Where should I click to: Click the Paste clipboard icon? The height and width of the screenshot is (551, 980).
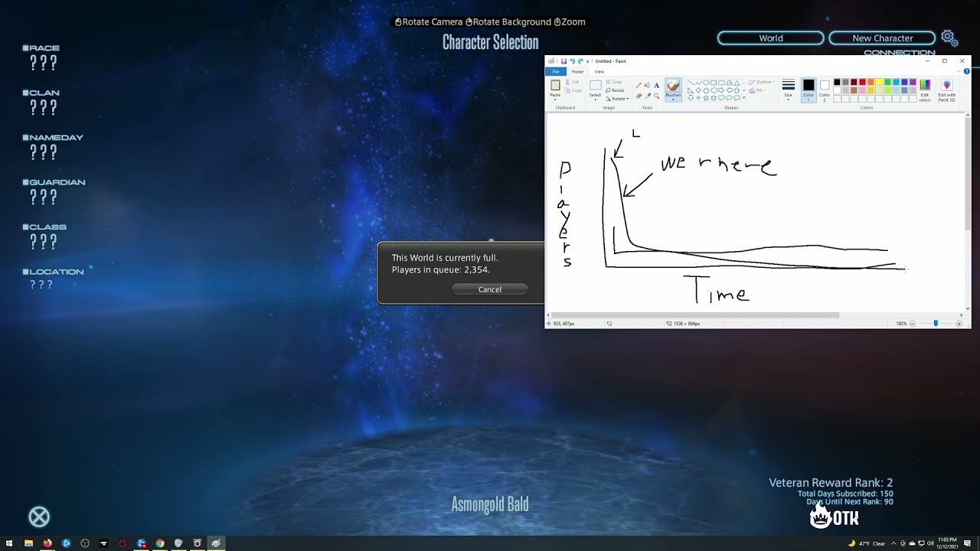[555, 85]
